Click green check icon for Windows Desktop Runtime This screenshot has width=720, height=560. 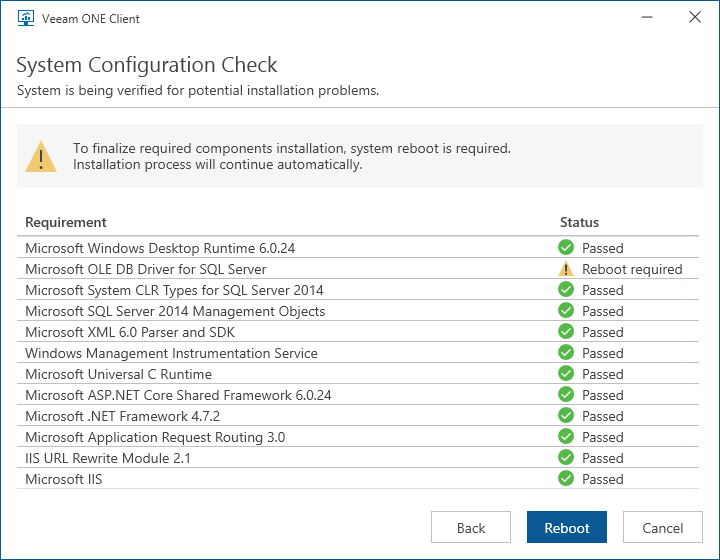coord(566,247)
